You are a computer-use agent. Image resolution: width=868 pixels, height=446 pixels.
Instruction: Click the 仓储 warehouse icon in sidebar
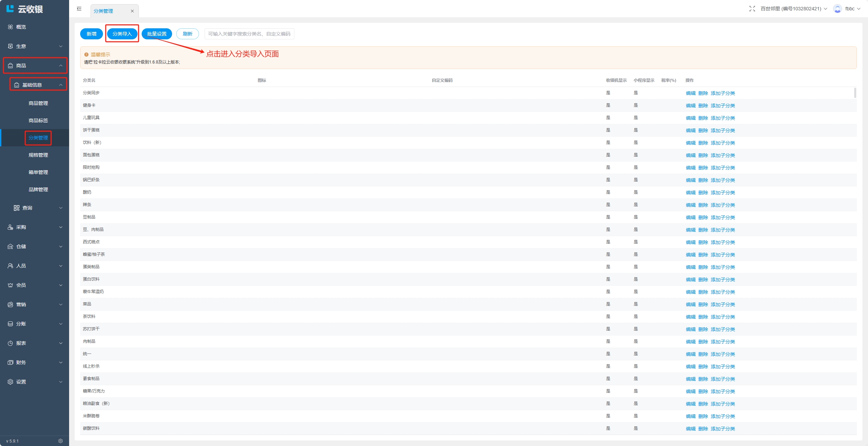click(10, 246)
